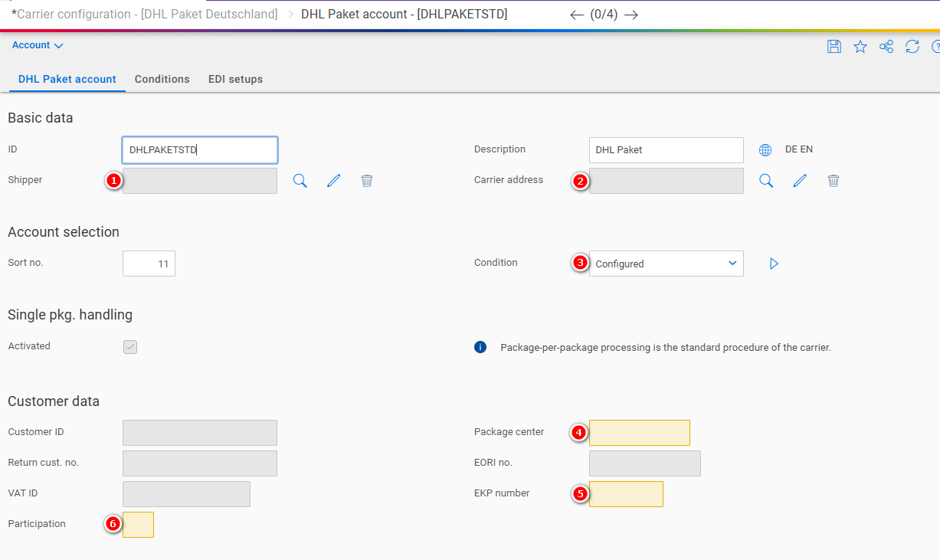
Task: Run the Condition play arrow
Action: pyautogui.click(x=774, y=264)
